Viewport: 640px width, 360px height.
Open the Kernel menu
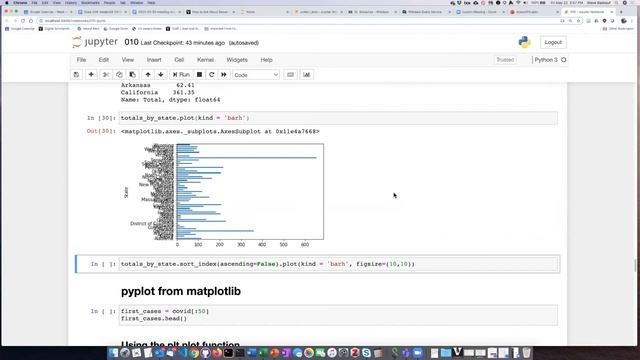pyautogui.click(x=205, y=60)
